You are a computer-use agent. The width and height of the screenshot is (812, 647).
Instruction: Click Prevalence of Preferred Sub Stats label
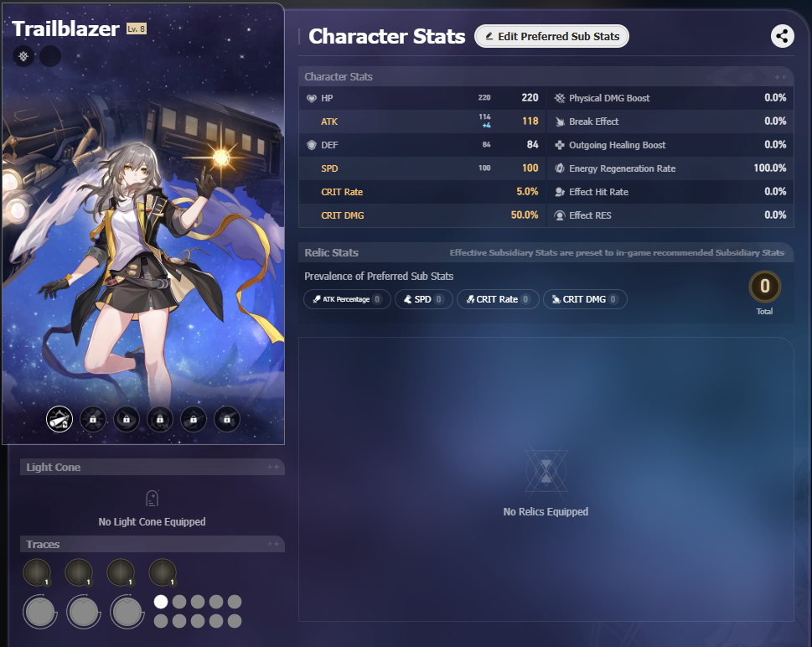pyautogui.click(x=379, y=276)
